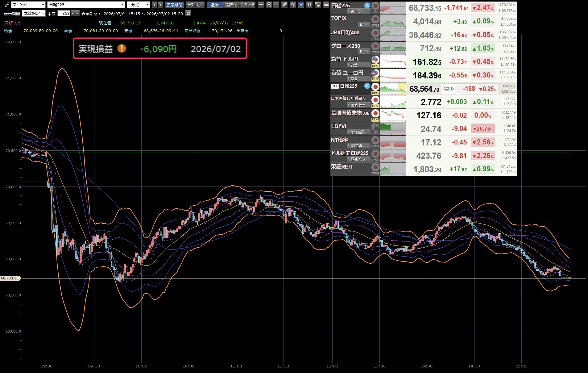Click the Y! link under TOPIX
This screenshot has height=373, width=588.
click(364, 24)
